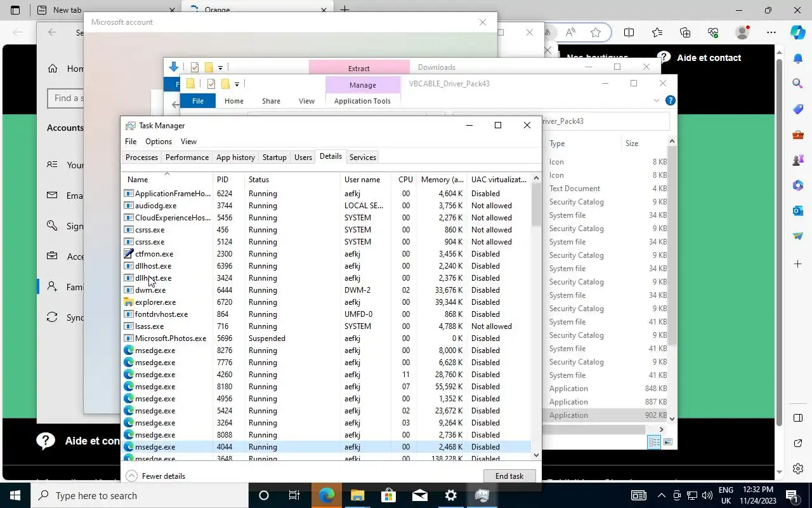Toggle Edge split screen icon

pos(629,32)
